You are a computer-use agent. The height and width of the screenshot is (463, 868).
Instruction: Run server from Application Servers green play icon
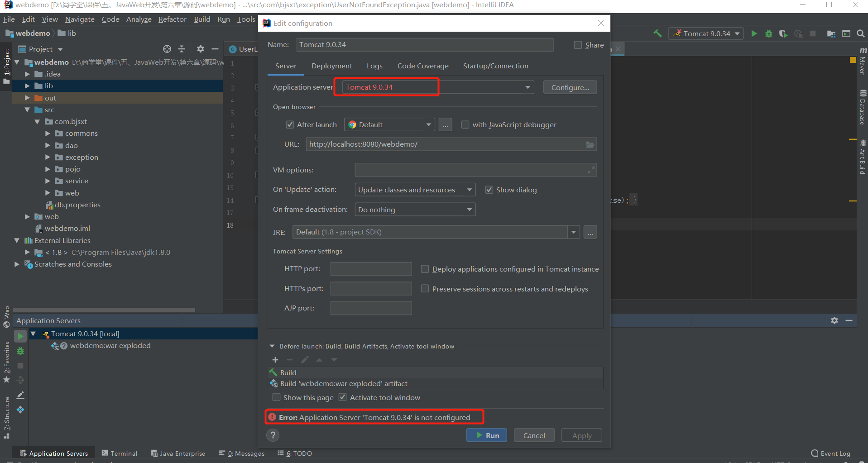tap(20, 336)
